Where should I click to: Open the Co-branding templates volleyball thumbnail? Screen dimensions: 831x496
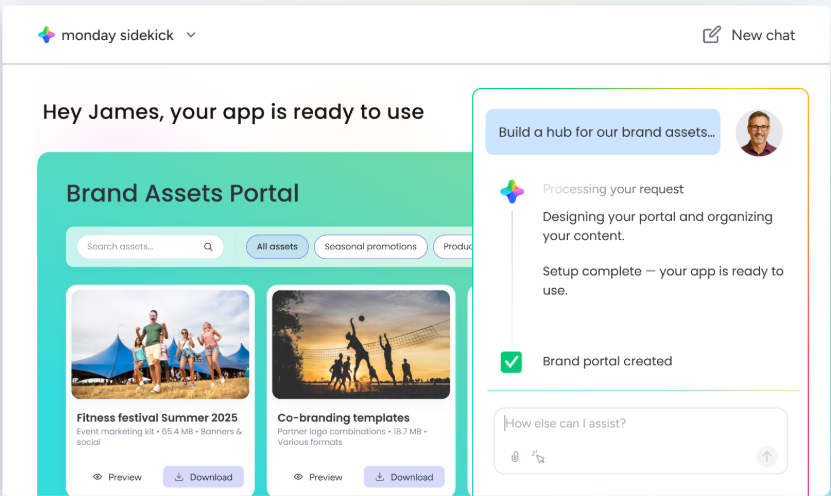(x=361, y=344)
